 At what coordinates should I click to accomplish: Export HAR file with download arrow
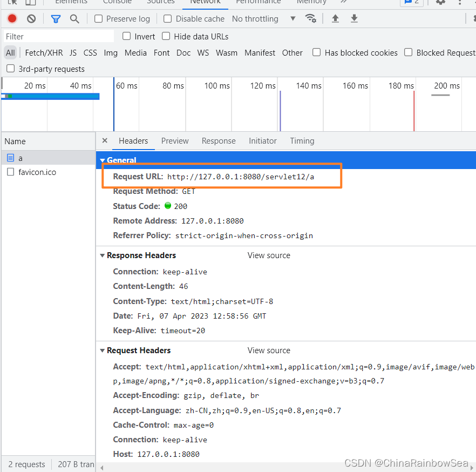tap(354, 18)
